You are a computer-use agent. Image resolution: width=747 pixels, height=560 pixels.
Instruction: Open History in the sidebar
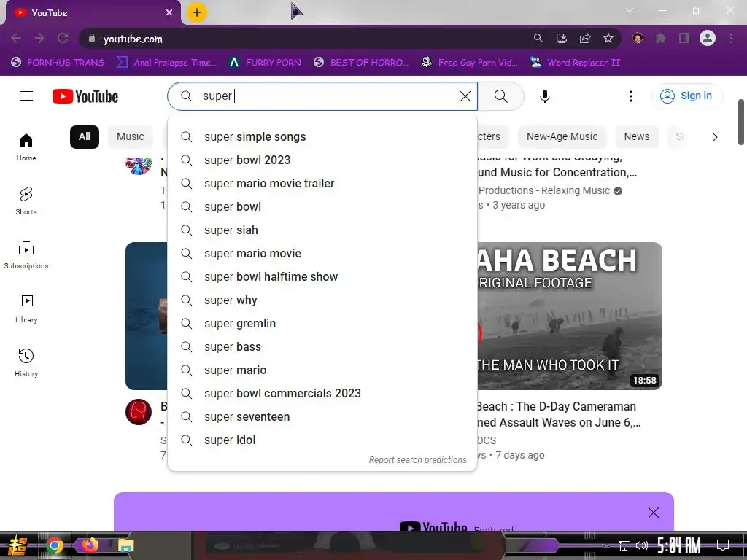[x=26, y=363]
